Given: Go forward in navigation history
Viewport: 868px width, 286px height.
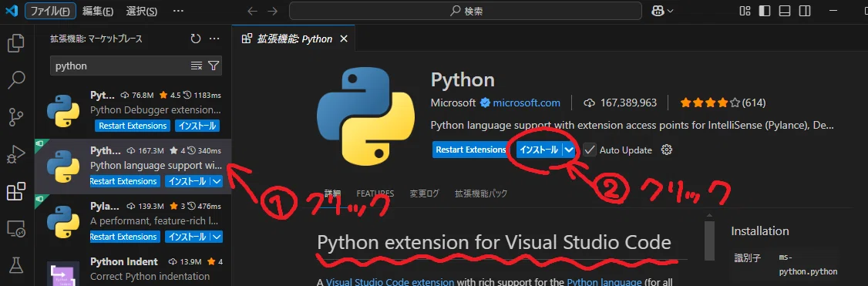Looking at the screenshot, I should click(272, 11).
